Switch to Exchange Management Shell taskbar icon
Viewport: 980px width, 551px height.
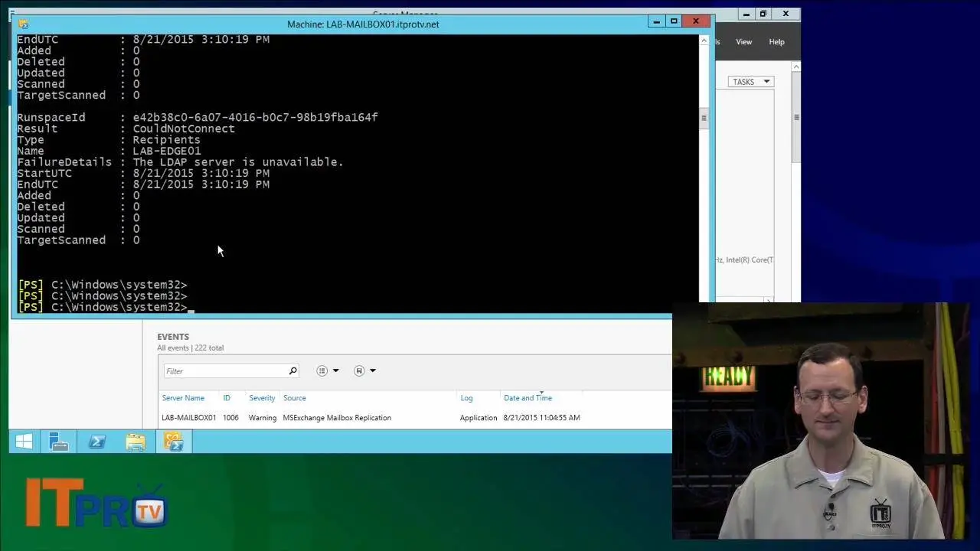pos(174,442)
